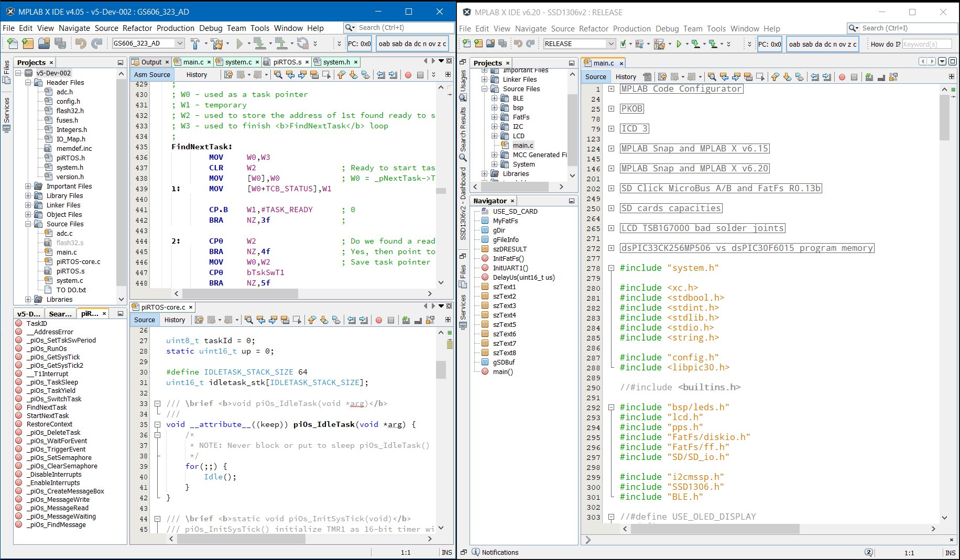Click v6.20 Projects panel horizontal scrollbar

515,187
